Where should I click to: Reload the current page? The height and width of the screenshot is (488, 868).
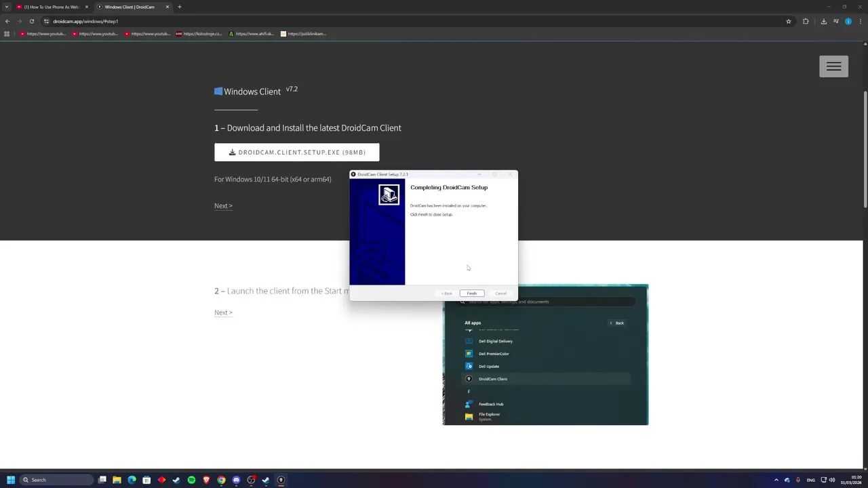tap(31, 21)
